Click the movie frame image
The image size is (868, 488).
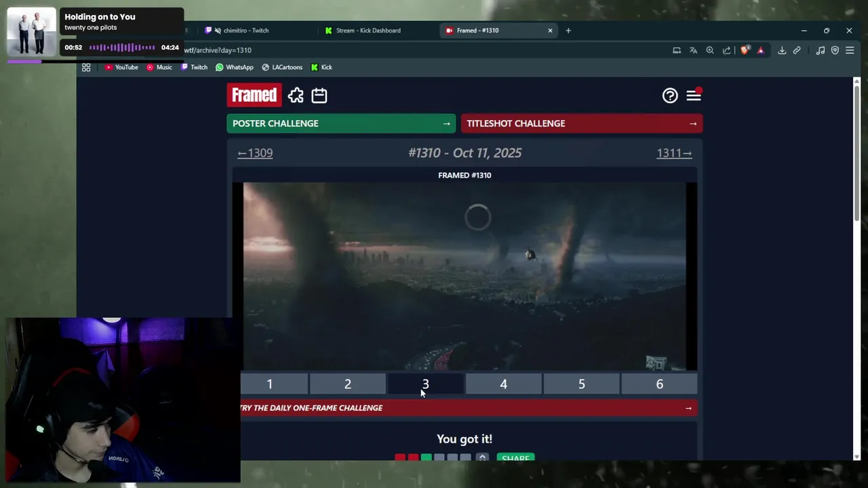click(x=465, y=277)
